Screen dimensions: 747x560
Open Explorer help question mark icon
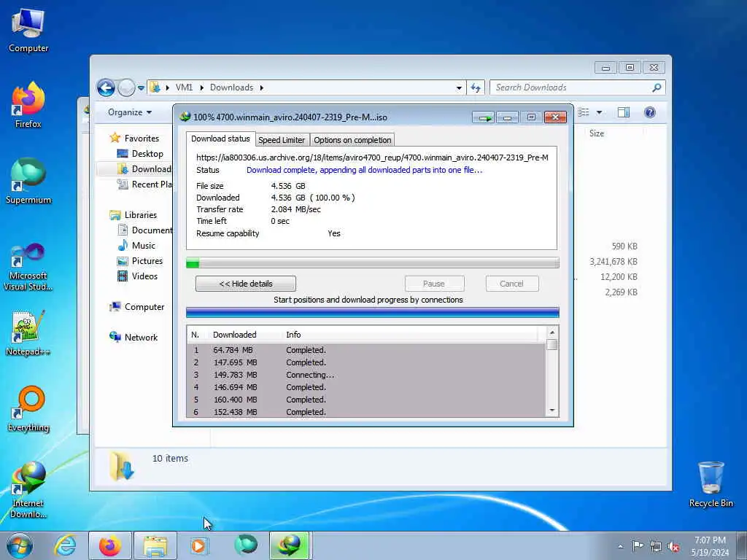tap(650, 112)
